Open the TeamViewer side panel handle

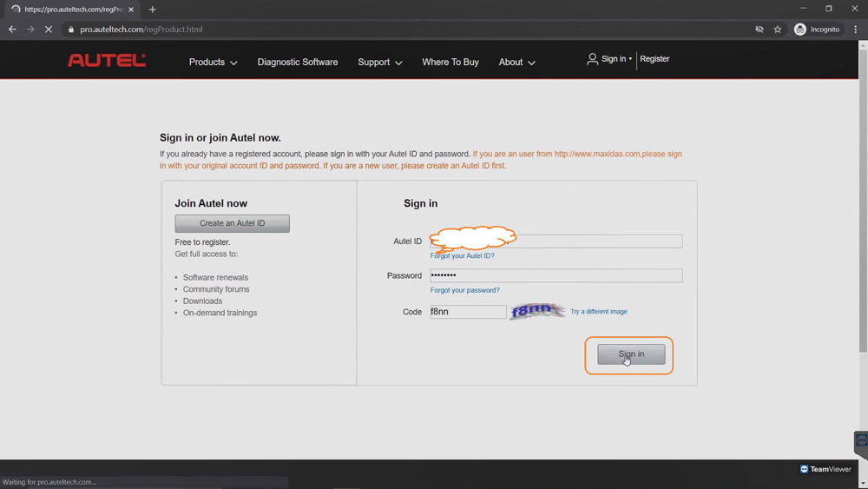tap(861, 443)
